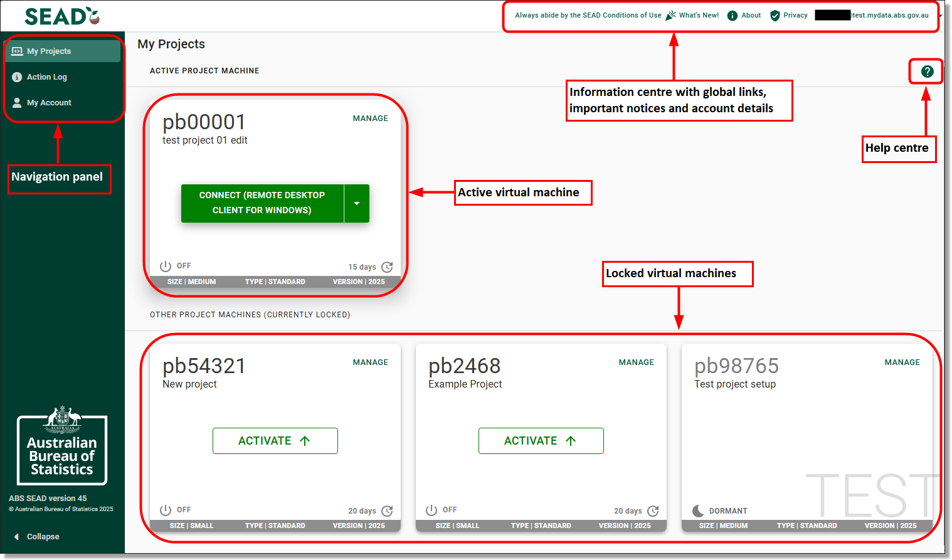Switch to My Account in navigation panel
The width and height of the screenshot is (952, 560).
click(50, 102)
